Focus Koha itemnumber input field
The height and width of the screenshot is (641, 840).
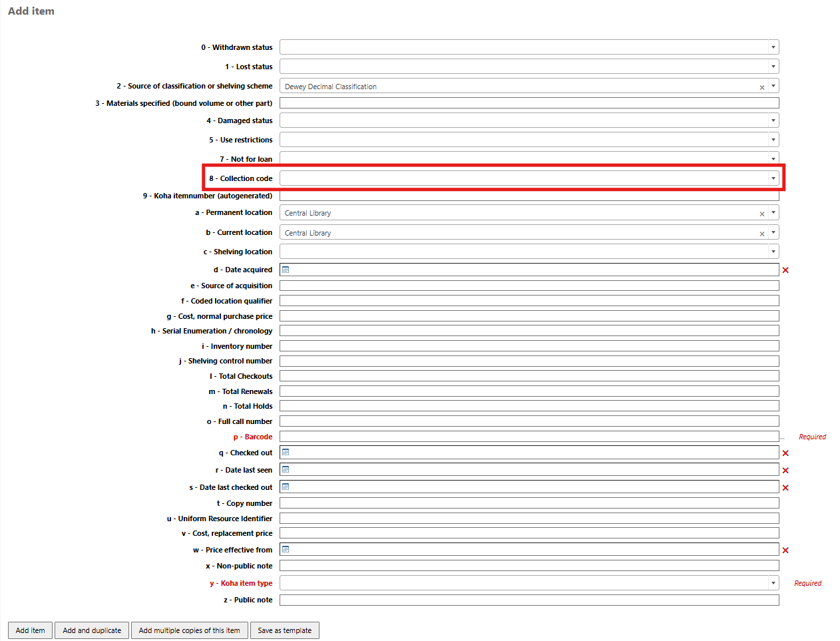(x=529, y=196)
